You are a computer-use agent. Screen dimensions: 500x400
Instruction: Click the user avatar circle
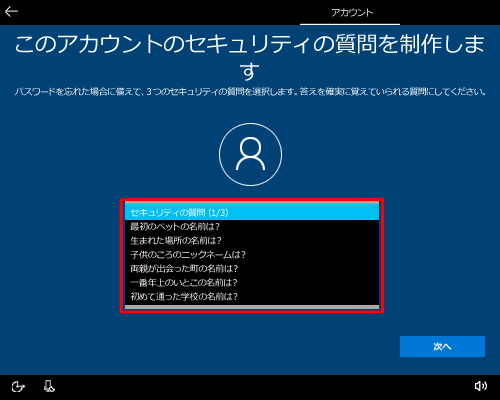click(x=250, y=154)
